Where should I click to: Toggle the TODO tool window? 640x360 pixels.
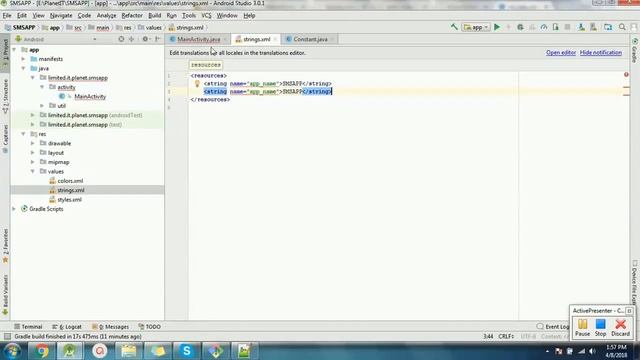click(x=149, y=327)
